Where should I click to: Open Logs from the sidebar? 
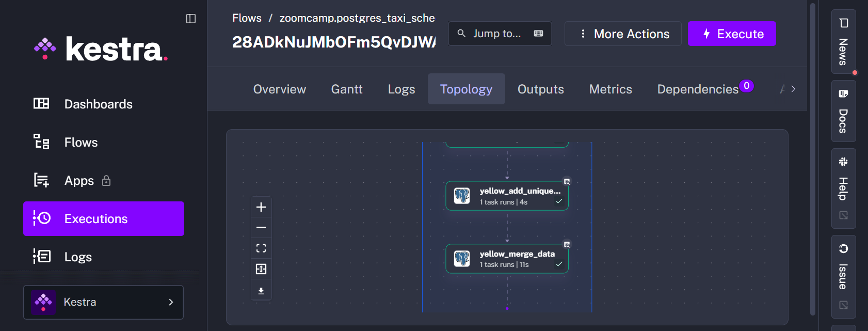[x=103, y=257]
